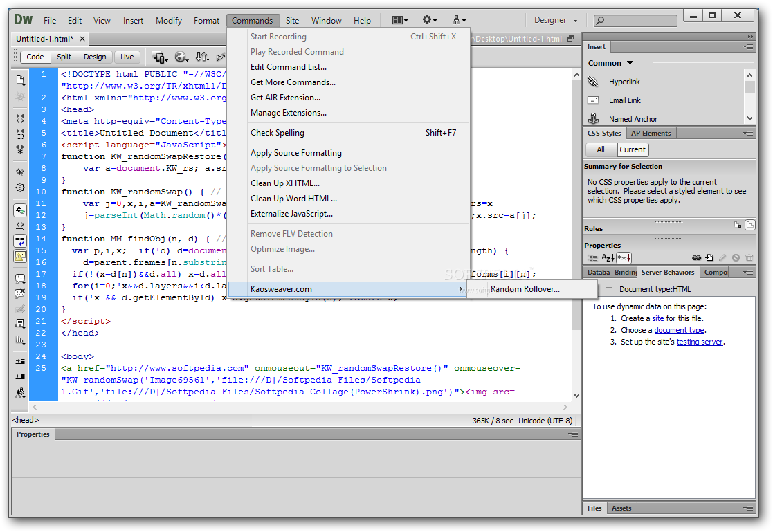Click the Email Link envelope icon
773x532 pixels.
point(593,100)
